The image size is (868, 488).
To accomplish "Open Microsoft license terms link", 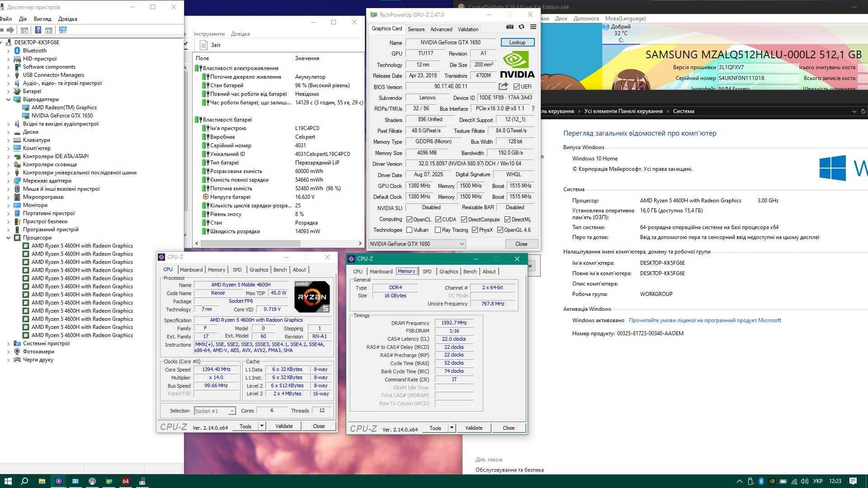I will [705, 320].
